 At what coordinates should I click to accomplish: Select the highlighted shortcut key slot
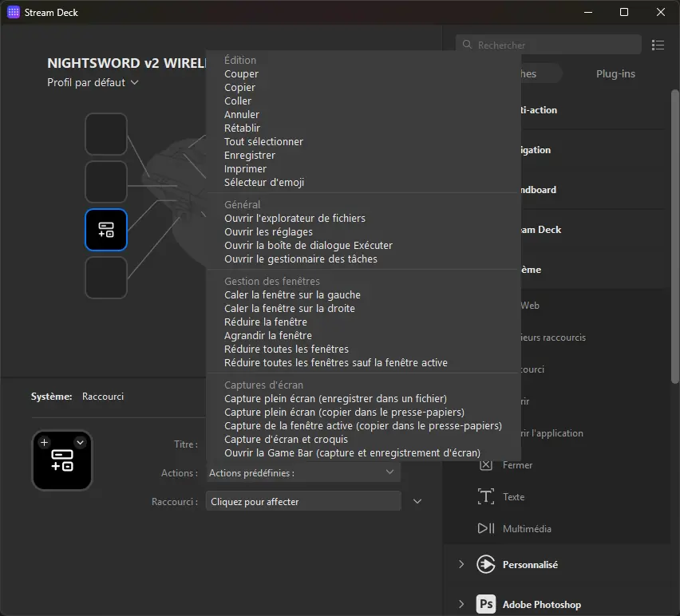pos(106,230)
